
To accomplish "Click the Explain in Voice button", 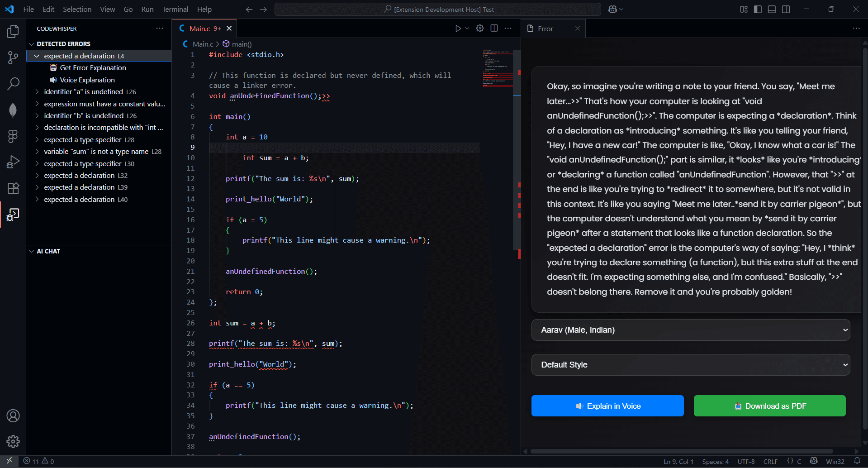I will click(x=607, y=406).
